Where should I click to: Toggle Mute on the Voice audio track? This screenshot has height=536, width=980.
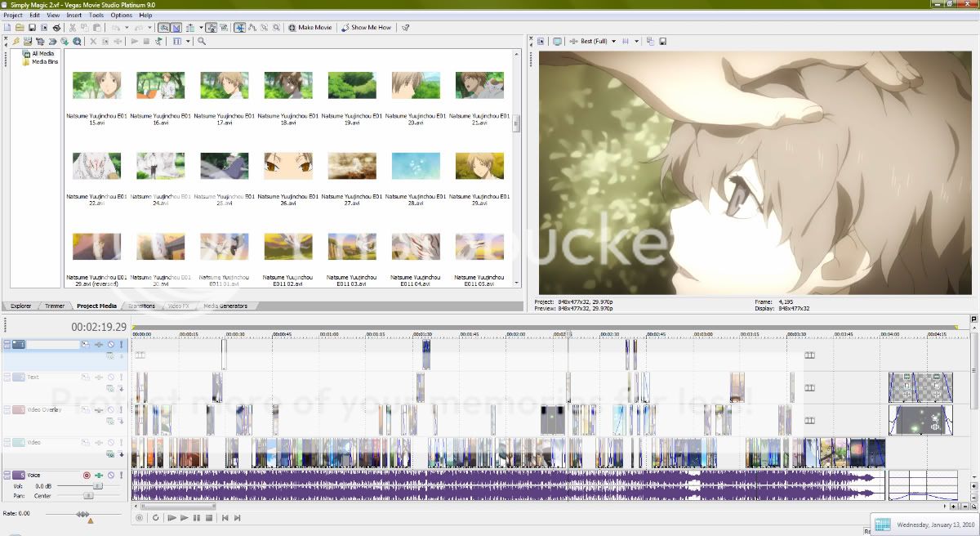click(x=111, y=476)
